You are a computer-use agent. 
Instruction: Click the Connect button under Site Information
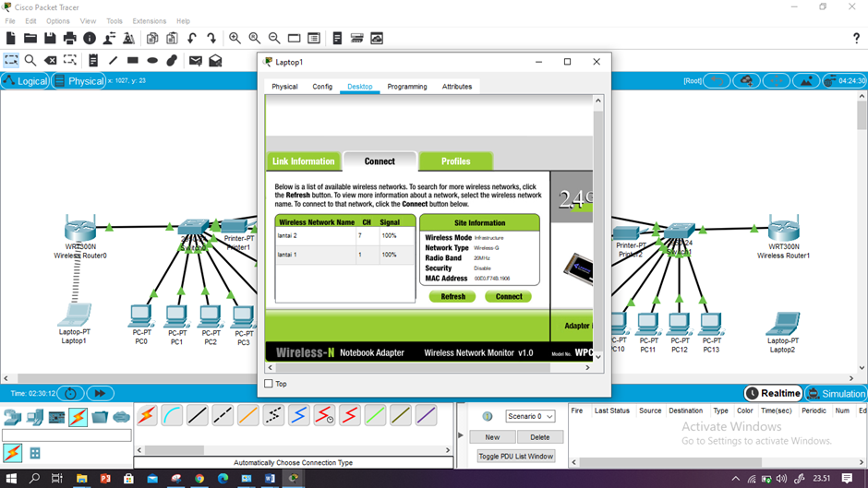tap(508, 296)
